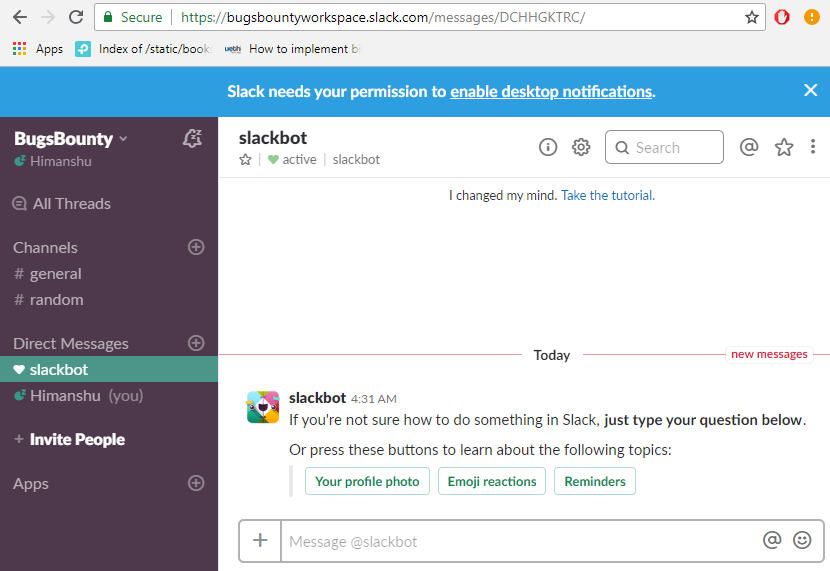Star the slackbot conversation
The image size is (830, 571).
(245, 160)
